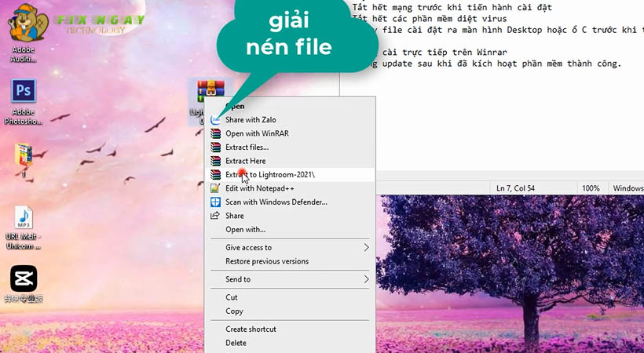Choose Extract to Lightroom-2021\ option
Viewport: 644px width, 353px height.
270,174
